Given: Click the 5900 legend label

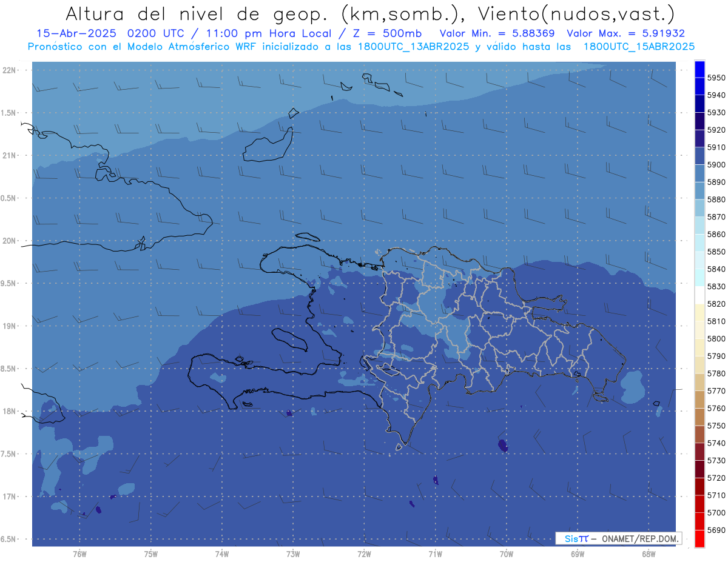Looking at the screenshot, I should click(716, 164).
